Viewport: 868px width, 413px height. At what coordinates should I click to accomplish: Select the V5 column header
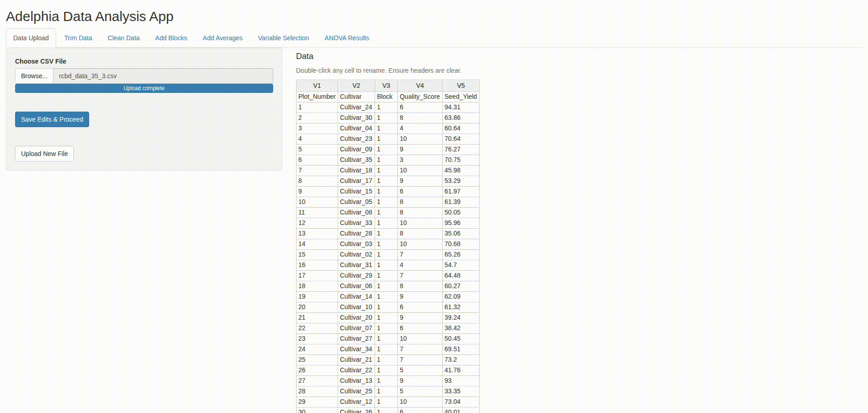pos(460,86)
